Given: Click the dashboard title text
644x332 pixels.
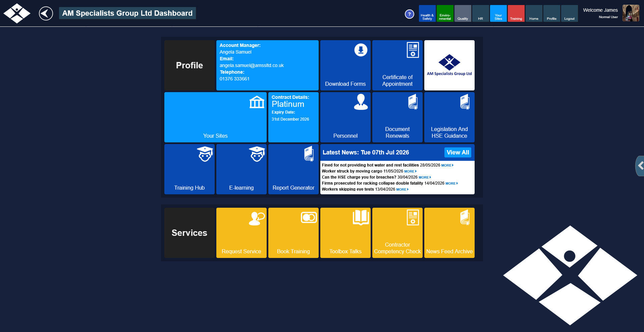Looking at the screenshot, I should (x=127, y=13).
